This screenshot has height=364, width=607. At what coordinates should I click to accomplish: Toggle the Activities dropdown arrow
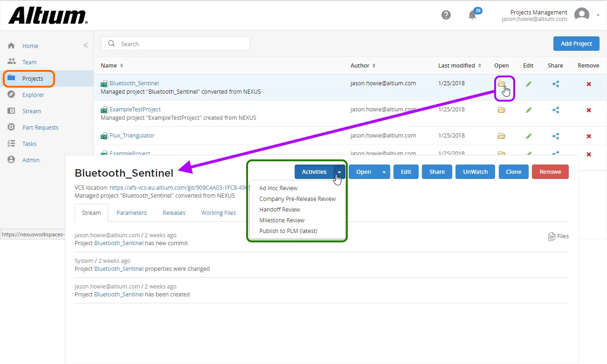pos(339,172)
